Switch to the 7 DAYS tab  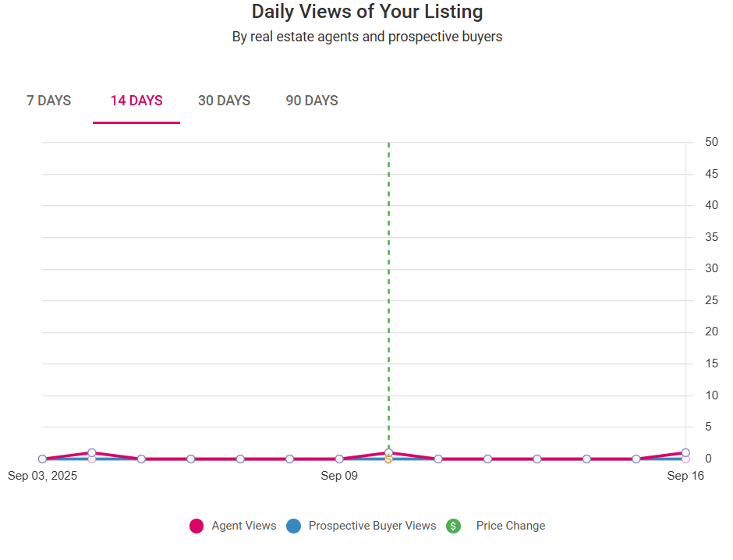[x=48, y=101]
